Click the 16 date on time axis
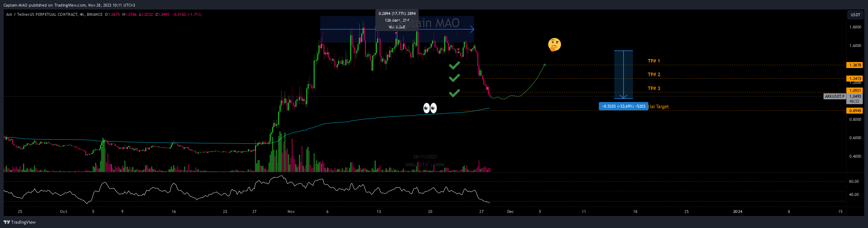 [x=174, y=212]
